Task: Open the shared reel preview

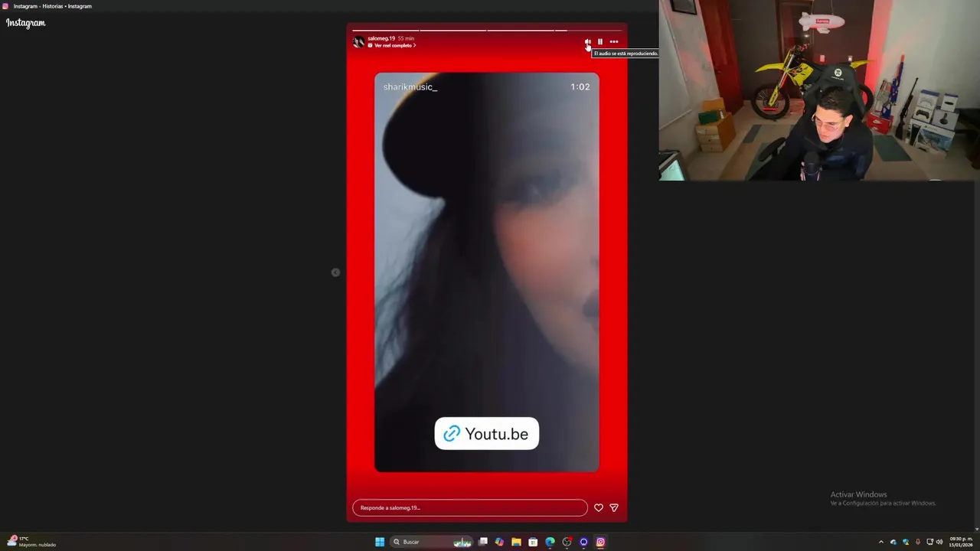Action: point(487,272)
